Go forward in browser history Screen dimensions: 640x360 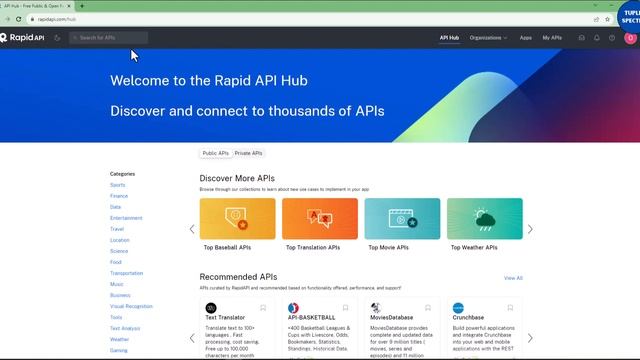coord(7,19)
